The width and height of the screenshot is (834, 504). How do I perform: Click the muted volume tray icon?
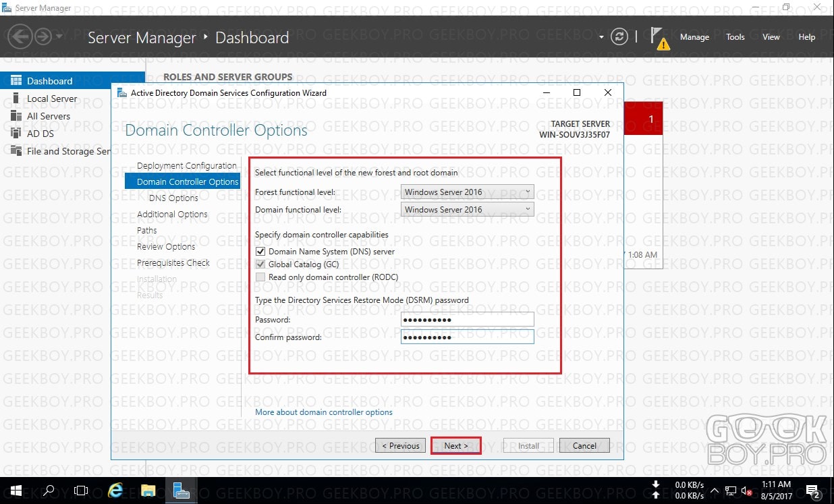[x=747, y=491]
